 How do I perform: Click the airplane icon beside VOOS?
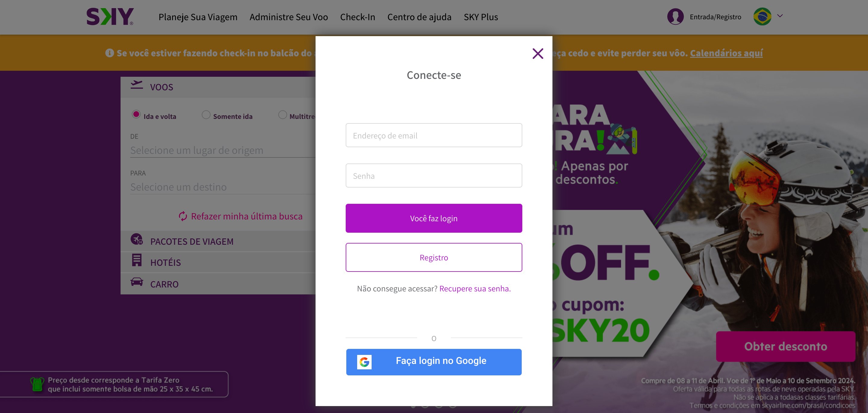pyautogui.click(x=137, y=85)
